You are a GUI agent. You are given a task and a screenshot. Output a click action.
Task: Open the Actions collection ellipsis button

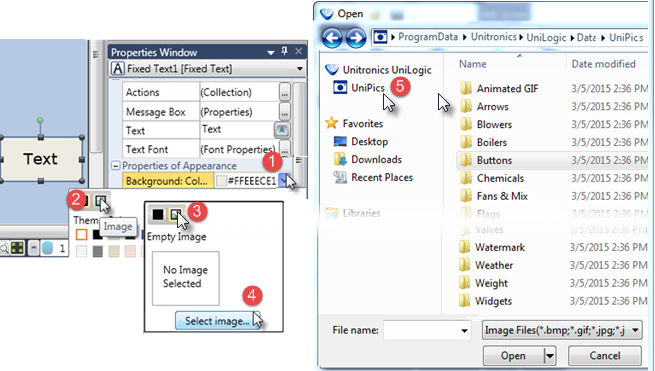284,92
